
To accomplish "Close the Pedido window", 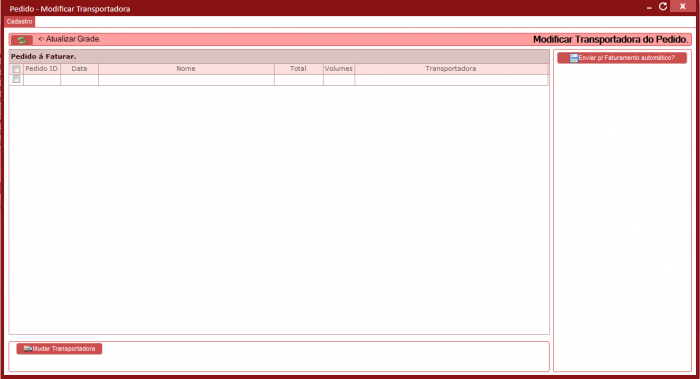I will point(683,6).
